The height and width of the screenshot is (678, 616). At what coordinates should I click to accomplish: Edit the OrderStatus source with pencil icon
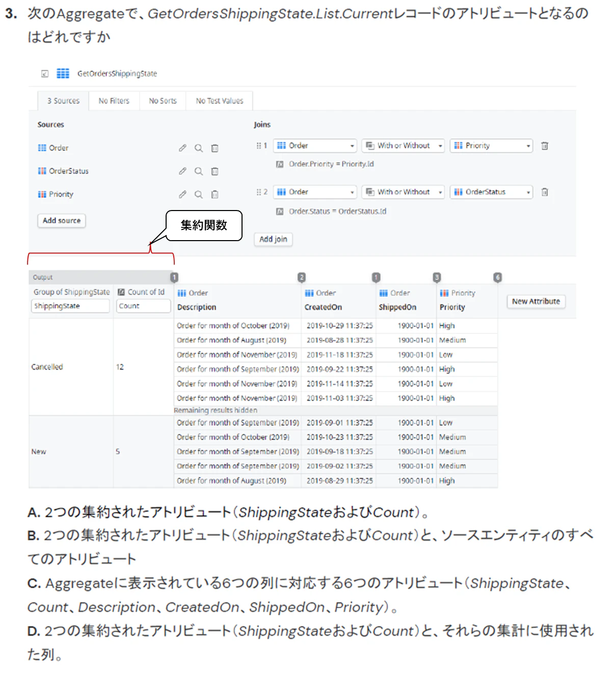point(182,171)
